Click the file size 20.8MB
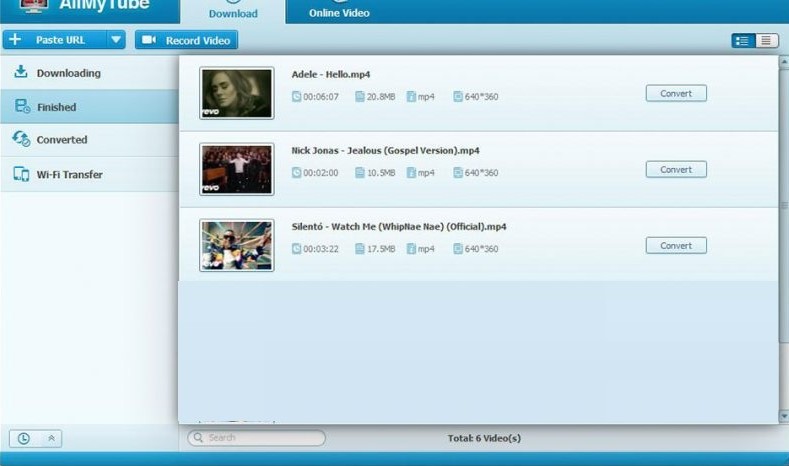Viewport: 789px width, 466px height. 381,97
